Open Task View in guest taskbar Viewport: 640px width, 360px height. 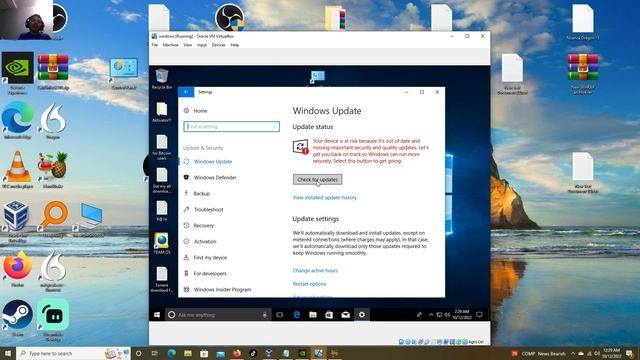[x=280, y=315]
